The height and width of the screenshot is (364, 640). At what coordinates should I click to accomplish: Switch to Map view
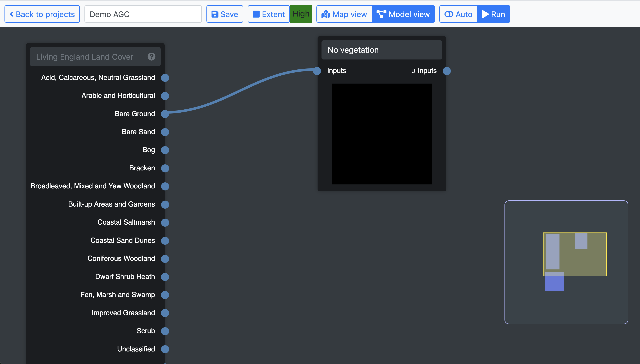(344, 14)
